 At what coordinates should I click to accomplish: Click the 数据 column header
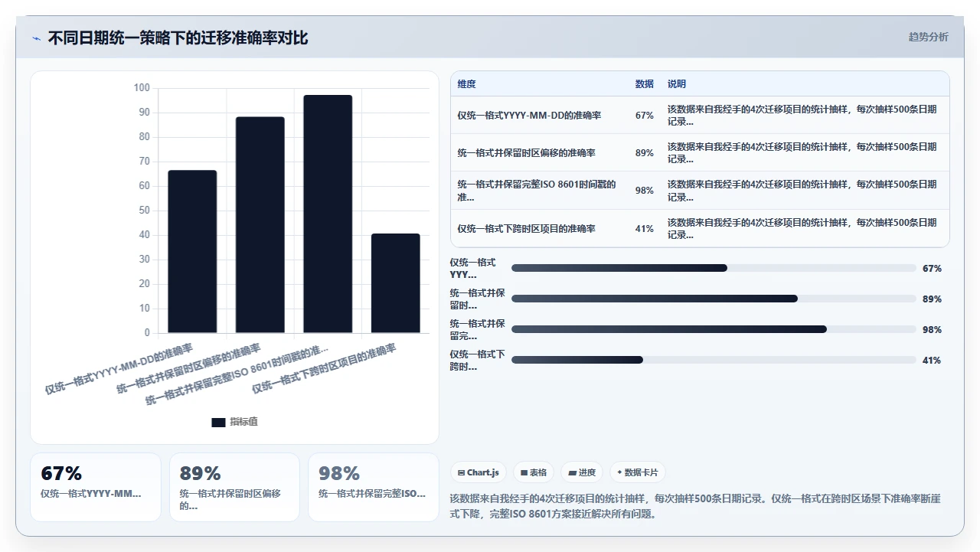pos(645,84)
